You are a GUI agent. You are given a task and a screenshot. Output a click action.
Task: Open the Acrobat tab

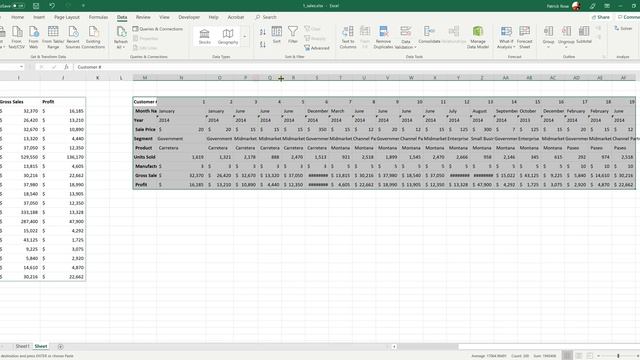click(236, 17)
